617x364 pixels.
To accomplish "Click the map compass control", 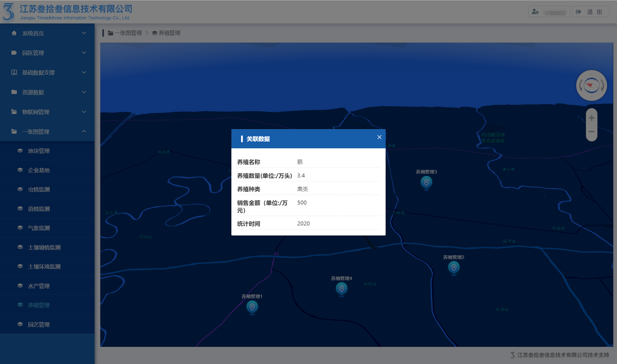I will click(x=591, y=85).
